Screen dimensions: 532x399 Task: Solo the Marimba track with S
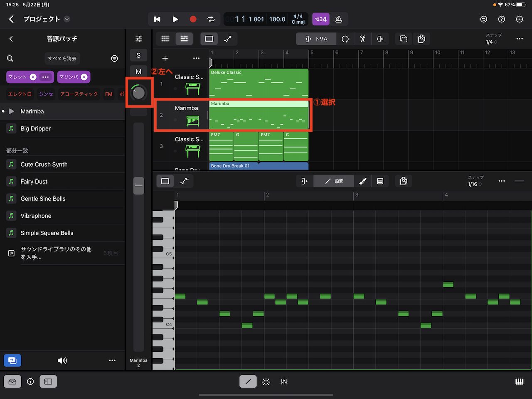pos(138,55)
